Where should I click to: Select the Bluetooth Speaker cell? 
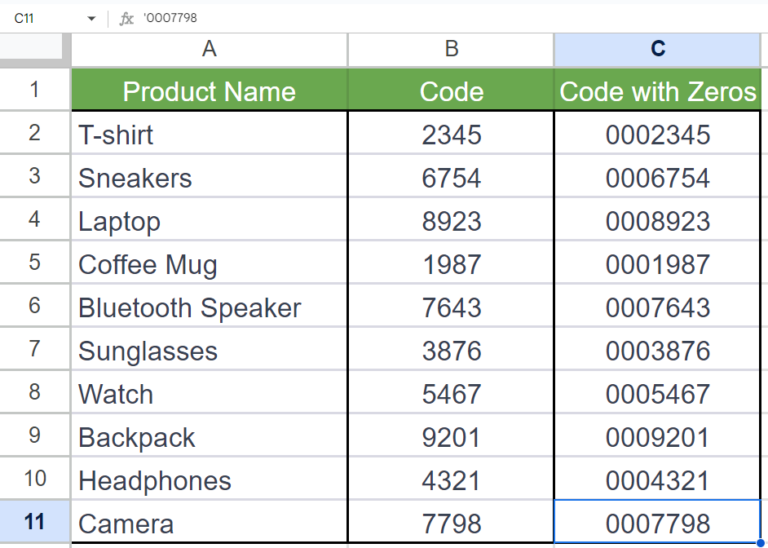pos(209,308)
